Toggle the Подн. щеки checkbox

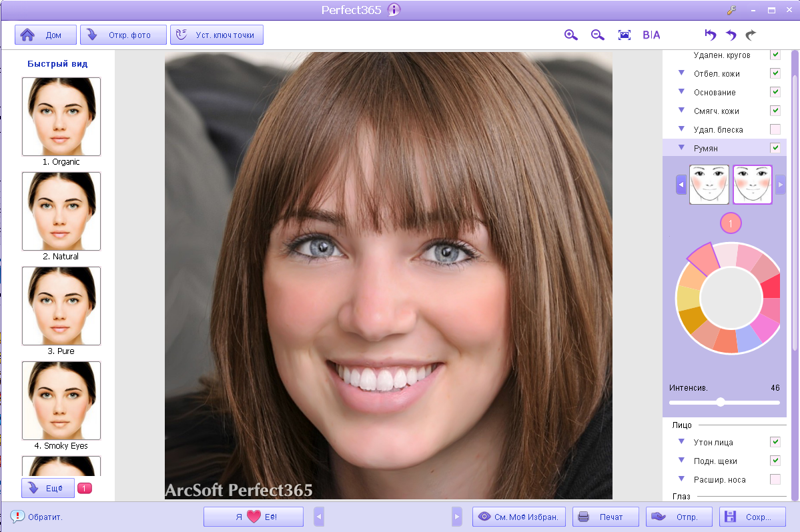(x=775, y=461)
